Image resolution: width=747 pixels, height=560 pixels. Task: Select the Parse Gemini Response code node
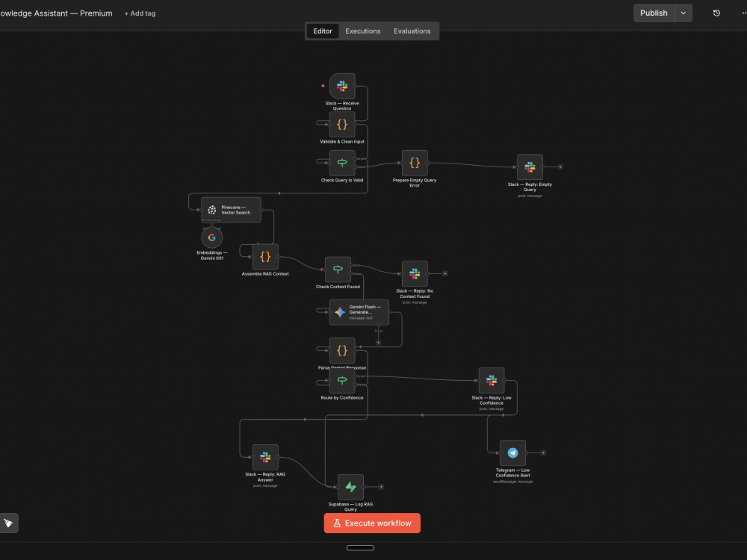coord(342,351)
